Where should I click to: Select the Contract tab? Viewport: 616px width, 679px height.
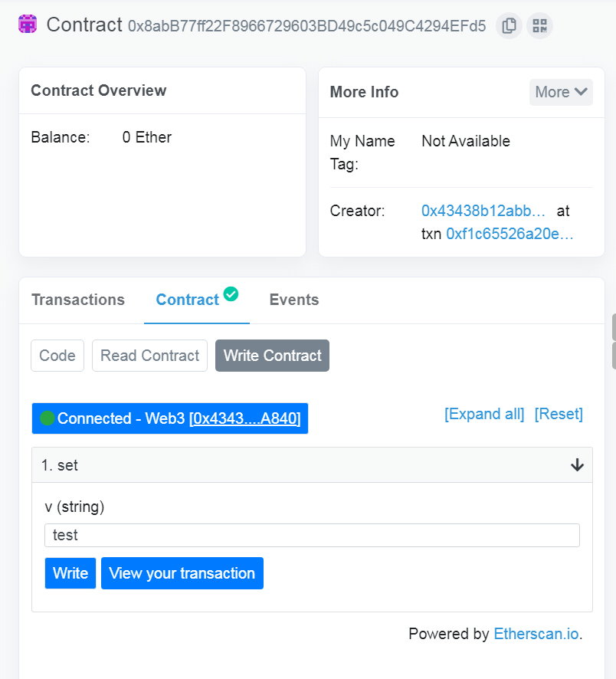[x=188, y=300]
